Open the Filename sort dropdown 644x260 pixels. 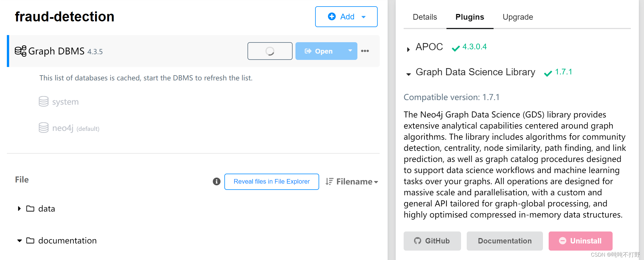[x=357, y=182]
